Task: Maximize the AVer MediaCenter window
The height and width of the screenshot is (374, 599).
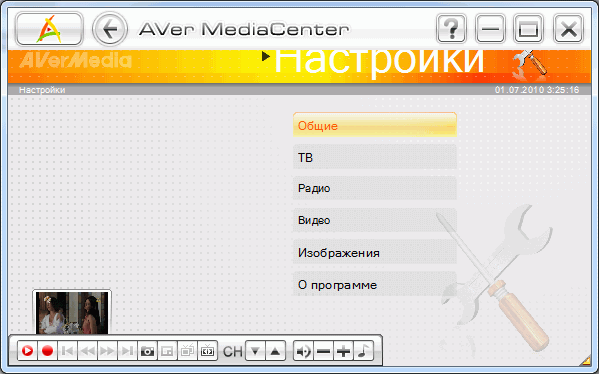Action: coord(529,29)
